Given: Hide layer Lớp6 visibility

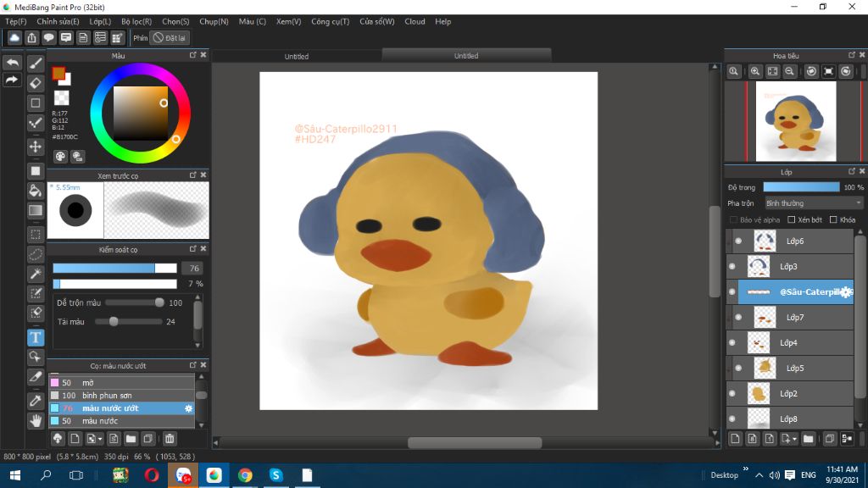Looking at the screenshot, I should click(738, 241).
